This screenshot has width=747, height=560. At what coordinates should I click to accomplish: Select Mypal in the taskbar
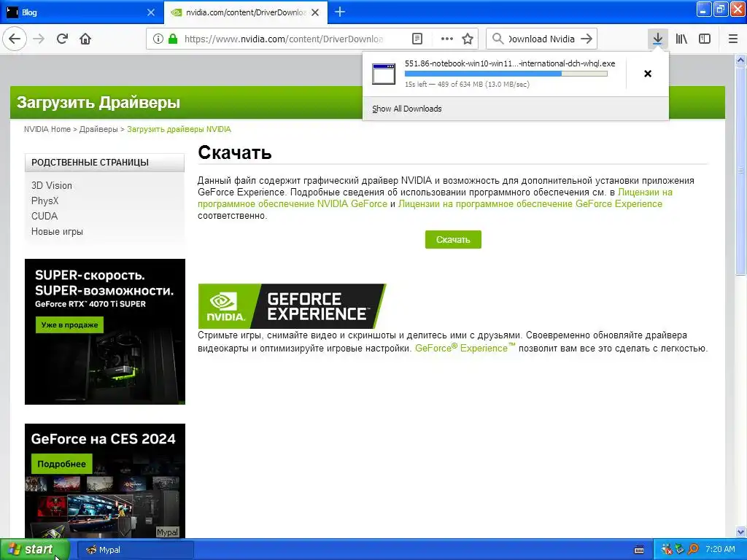coord(135,550)
